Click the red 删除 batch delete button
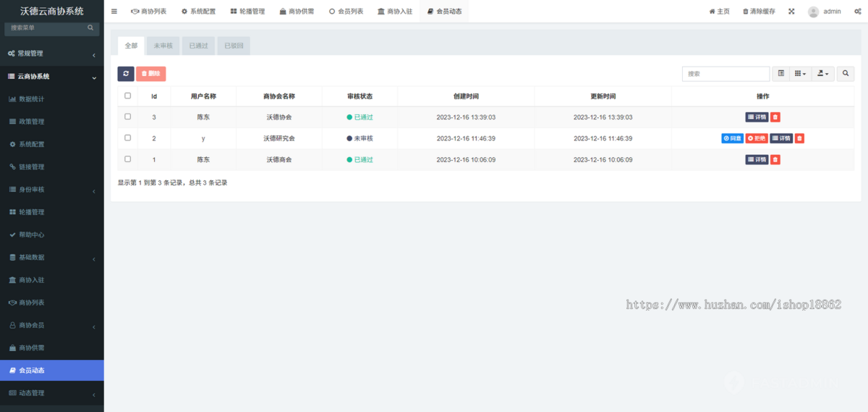This screenshot has width=868, height=412. click(x=151, y=74)
